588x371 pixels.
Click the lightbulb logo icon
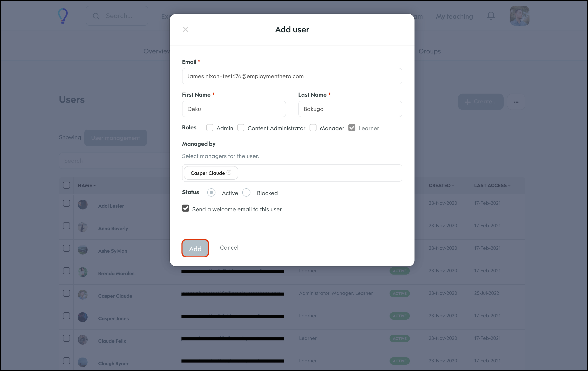tap(63, 16)
